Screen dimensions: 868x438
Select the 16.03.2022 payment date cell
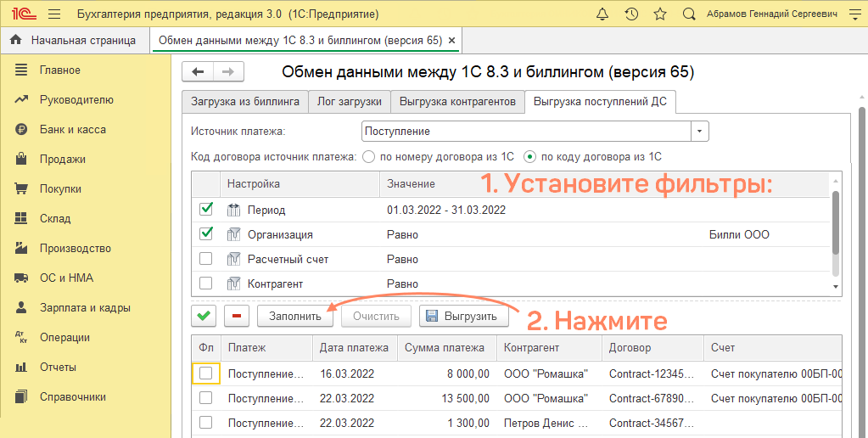click(355, 373)
